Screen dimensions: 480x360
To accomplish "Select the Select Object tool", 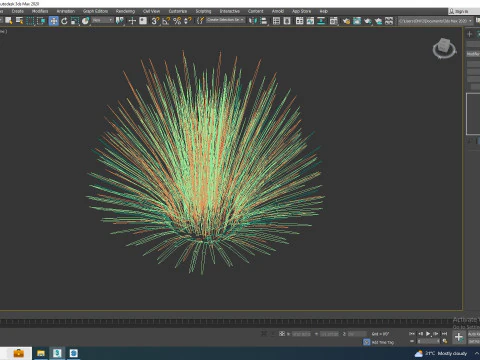I will pos(9,21).
